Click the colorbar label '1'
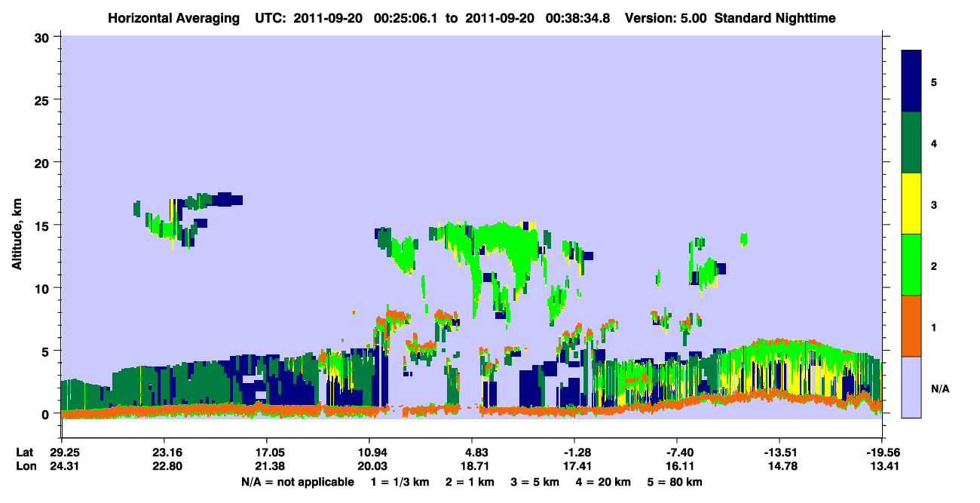Viewport: 980px width, 503px height. pos(934,327)
